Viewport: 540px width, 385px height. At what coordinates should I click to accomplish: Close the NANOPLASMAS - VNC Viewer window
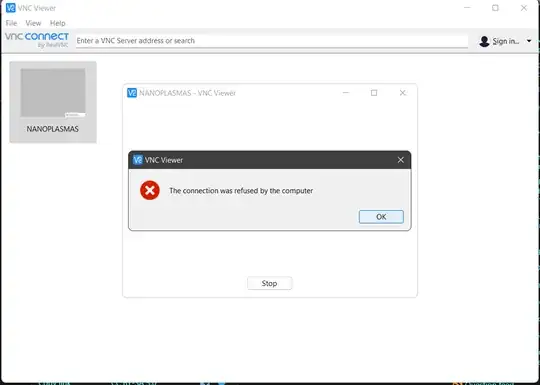(x=403, y=93)
